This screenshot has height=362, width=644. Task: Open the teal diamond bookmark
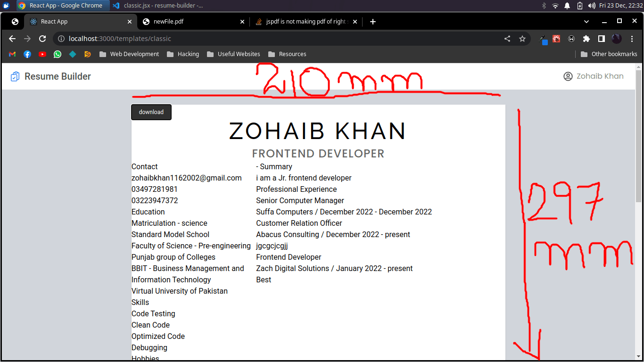73,54
